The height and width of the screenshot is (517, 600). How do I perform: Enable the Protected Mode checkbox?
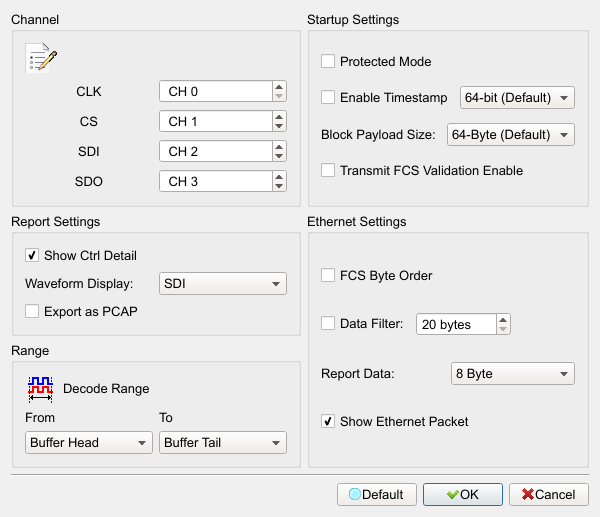click(x=328, y=61)
